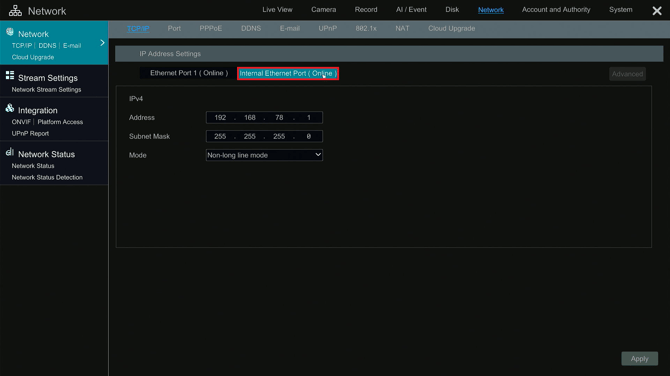Click the IP Address Settings header
The image size is (670, 376).
point(389,54)
